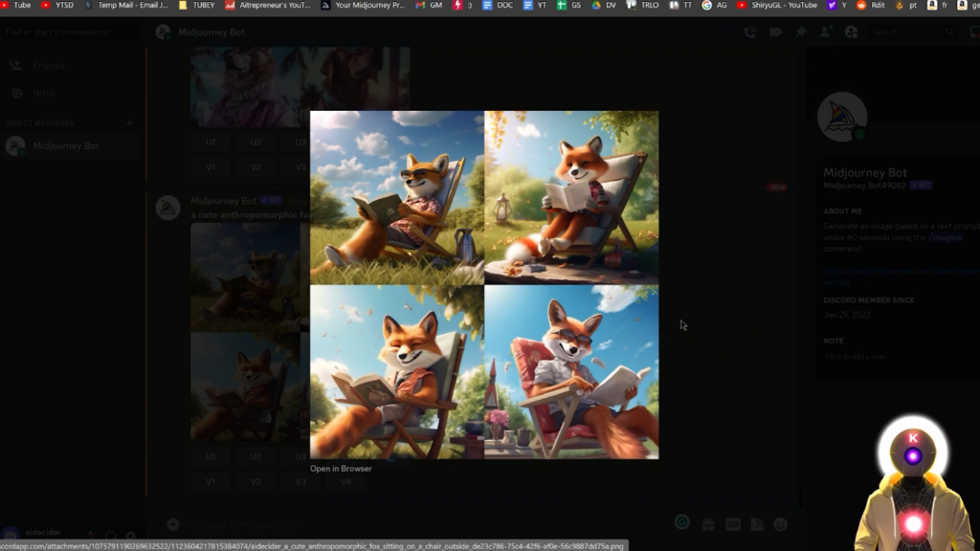Open the GS Google Sheets bookmark
The image size is (980, 551).
[x=569, y=5]
